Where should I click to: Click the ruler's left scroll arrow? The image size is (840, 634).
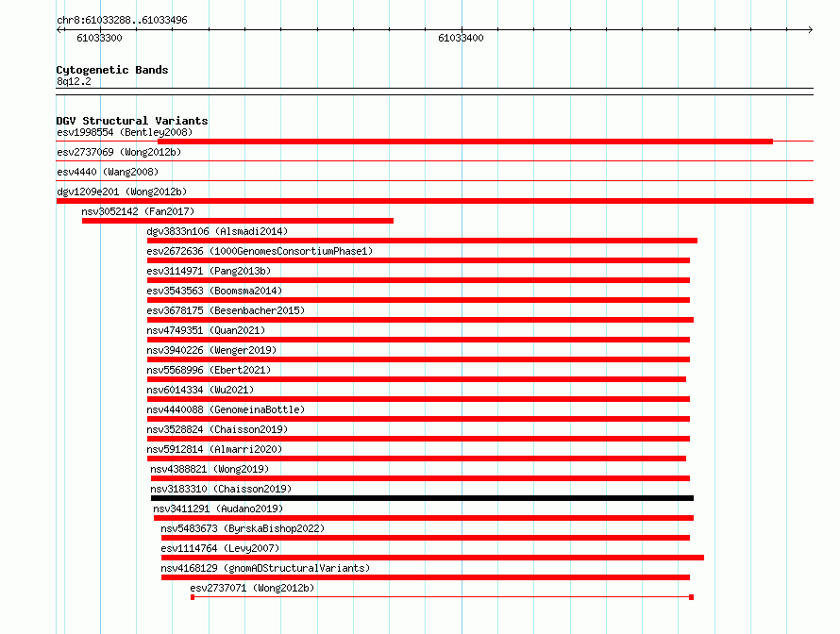tap(59, 29)
